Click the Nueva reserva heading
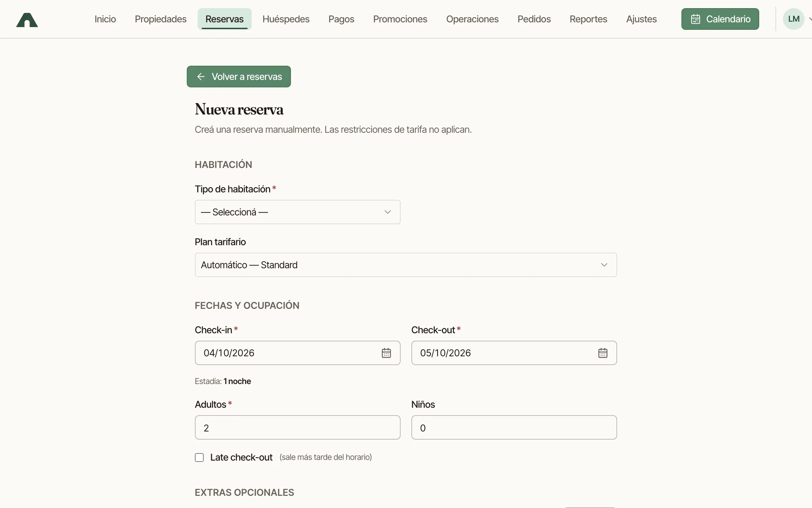 point(239,109)
